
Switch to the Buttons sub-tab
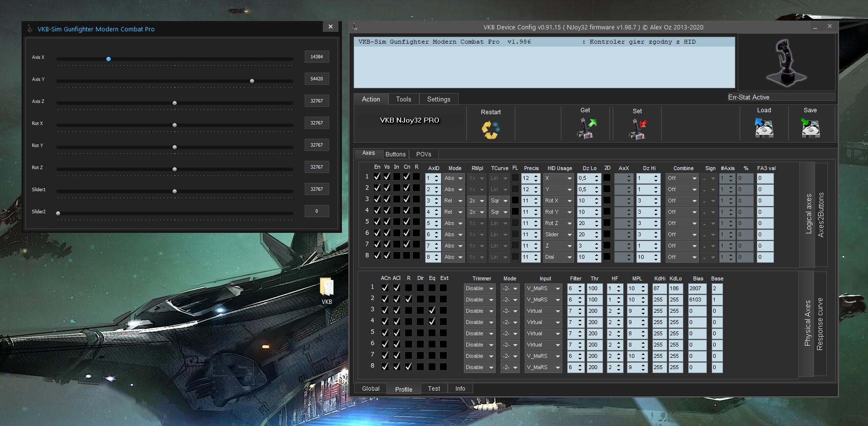pos(395,154)
